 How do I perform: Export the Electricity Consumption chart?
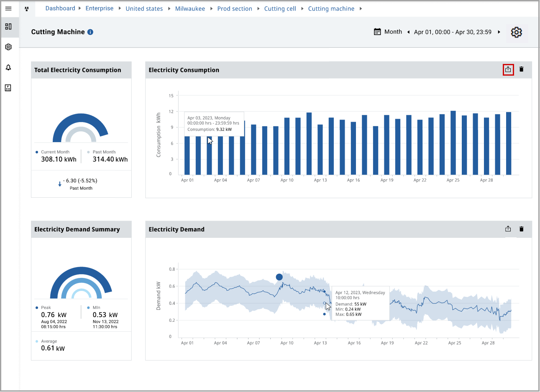pos(508,69)
